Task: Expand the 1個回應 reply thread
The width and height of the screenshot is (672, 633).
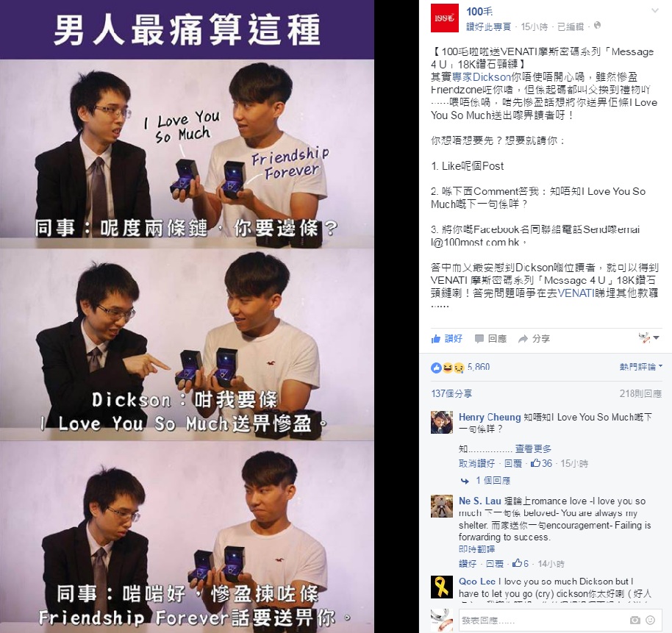Action: (x=493, y=480)
